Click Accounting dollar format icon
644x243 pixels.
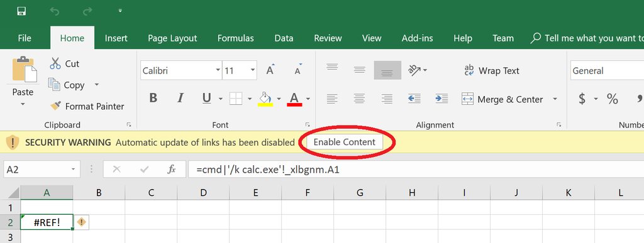582,99
